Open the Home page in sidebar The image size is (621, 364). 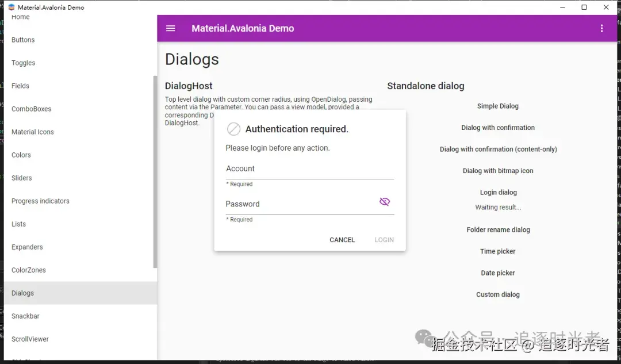[x=80, y=17]
